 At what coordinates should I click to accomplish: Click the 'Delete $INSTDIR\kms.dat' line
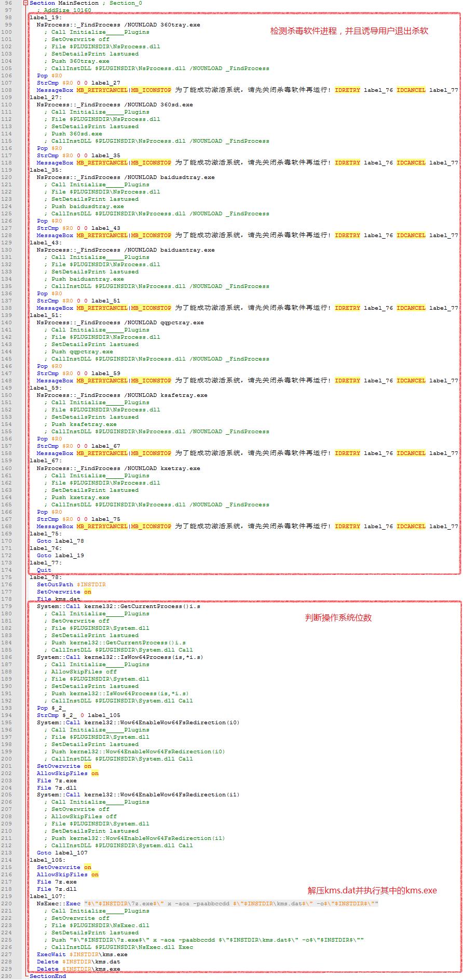click(78, 962)
